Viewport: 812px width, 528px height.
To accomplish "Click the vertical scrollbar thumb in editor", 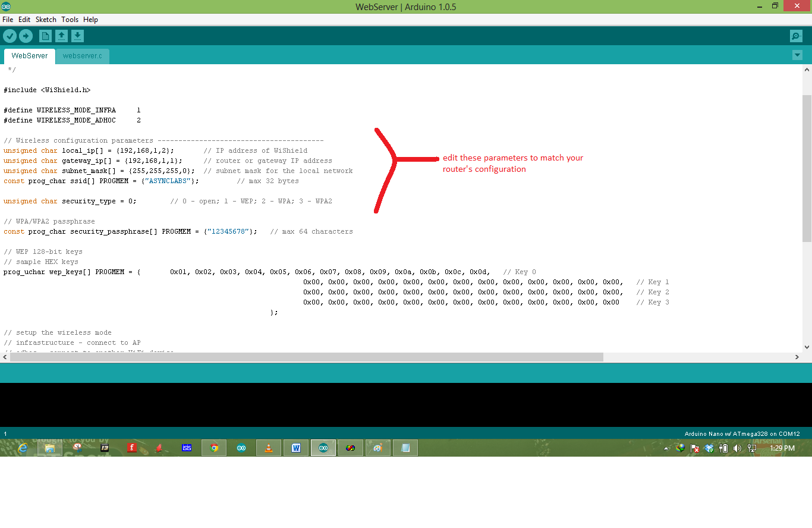I will coord(807,168).
